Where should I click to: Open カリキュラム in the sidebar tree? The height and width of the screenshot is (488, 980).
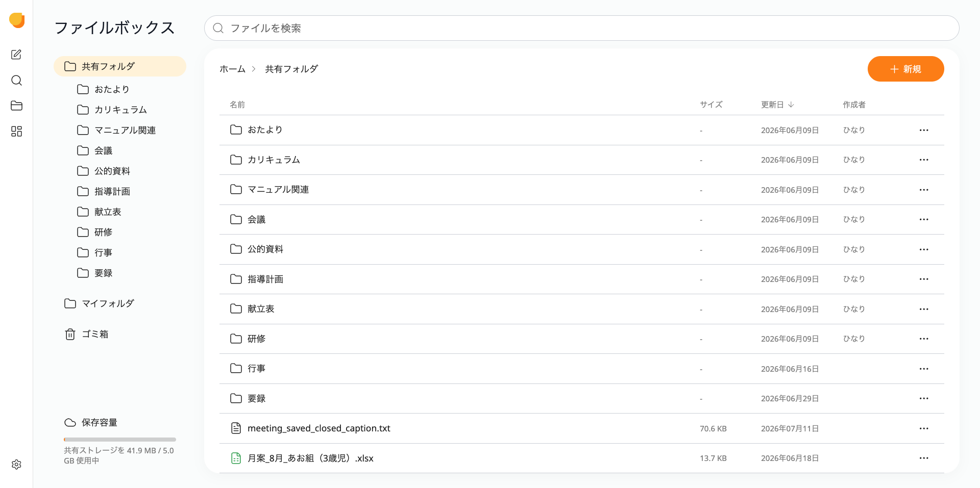[x=120, y=110]
